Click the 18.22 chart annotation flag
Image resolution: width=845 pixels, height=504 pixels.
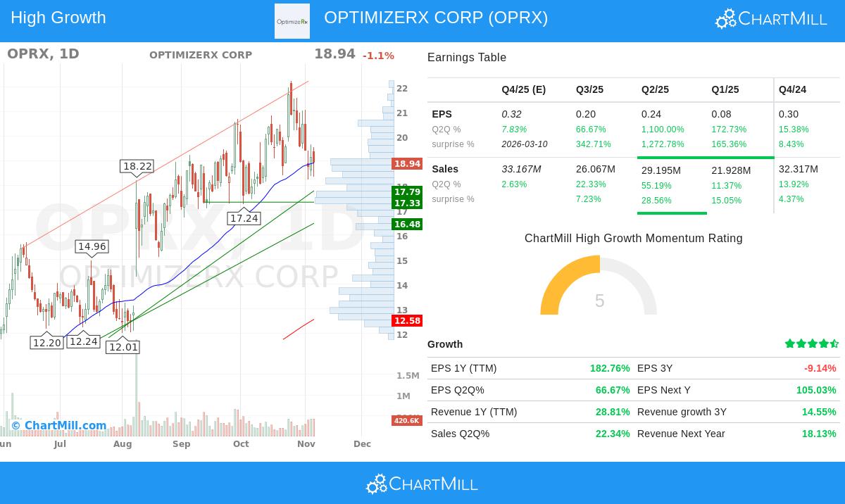(x=137, y=166)
